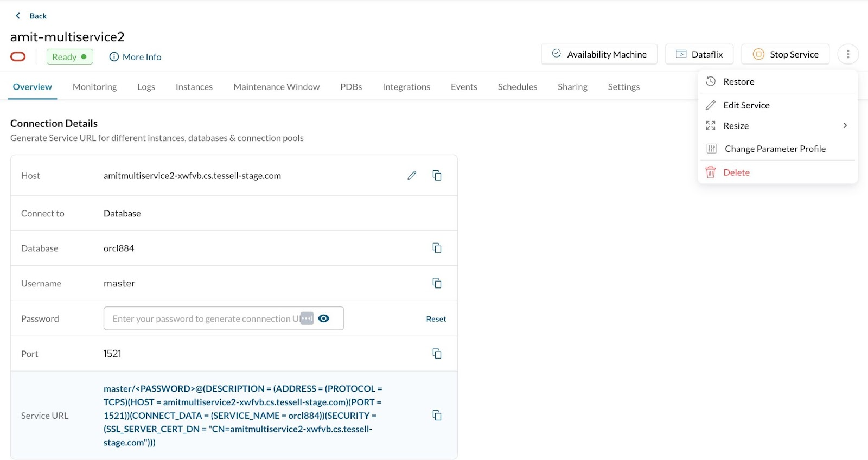Click the pencil icon to edit Host
The image size is (868, 460).
pyautogui.click(x=412, y=175)
